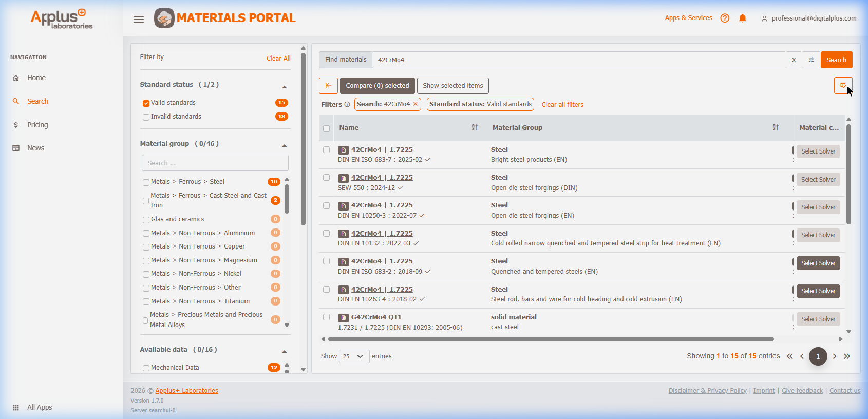868x419 pixels.
Task: Open the entries per page dropdown
Action: pyautogui.click(x=354, y=356)
